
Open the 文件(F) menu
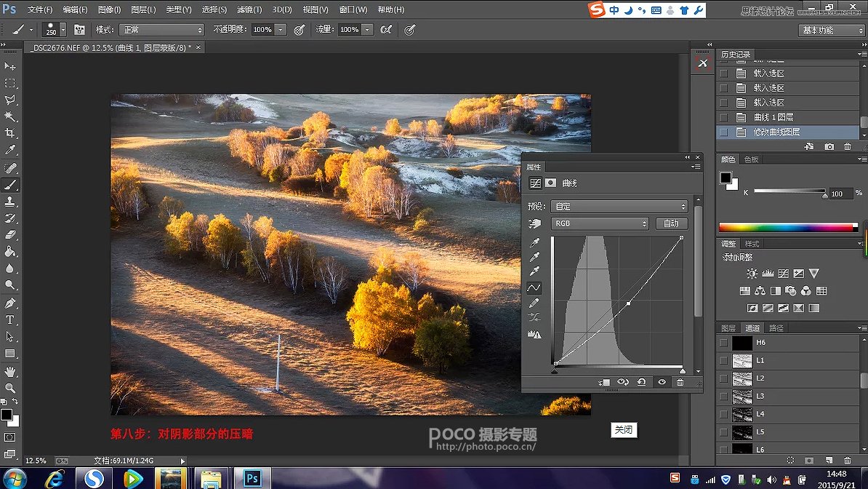click(40, 9)
